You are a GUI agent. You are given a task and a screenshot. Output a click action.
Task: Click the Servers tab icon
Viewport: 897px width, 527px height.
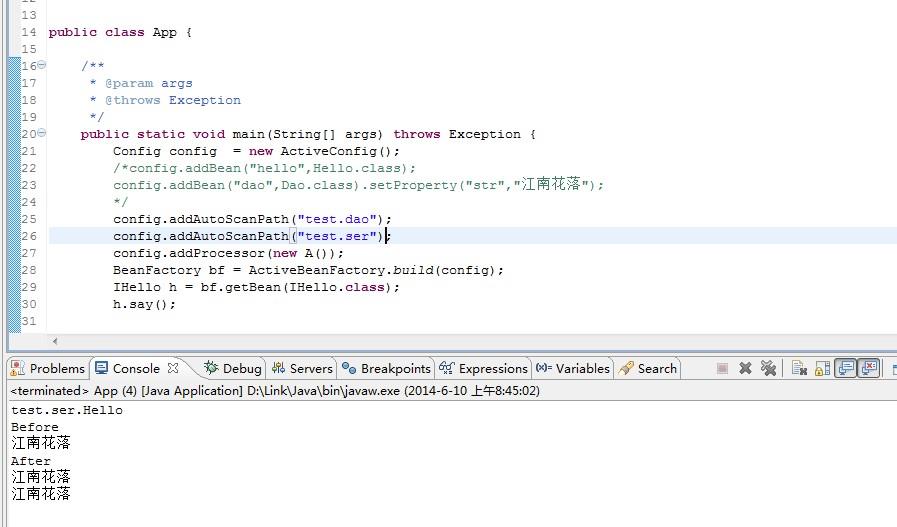[279, 368]
